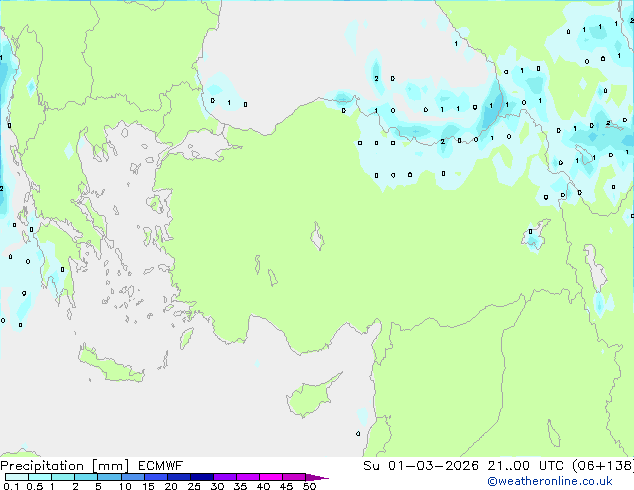Click the legend value '50'
Screen dimensions: 634x490
pyautogui.click(x=309, y=486)
